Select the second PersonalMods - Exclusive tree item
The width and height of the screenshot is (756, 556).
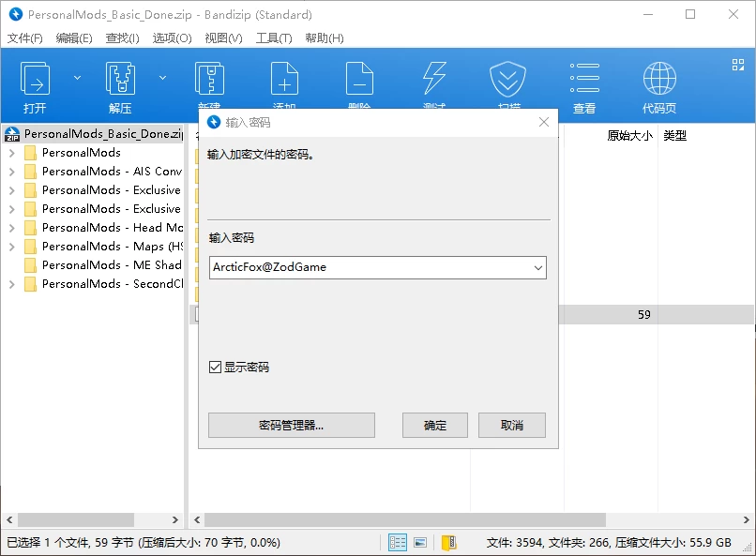tap(112, 209)
